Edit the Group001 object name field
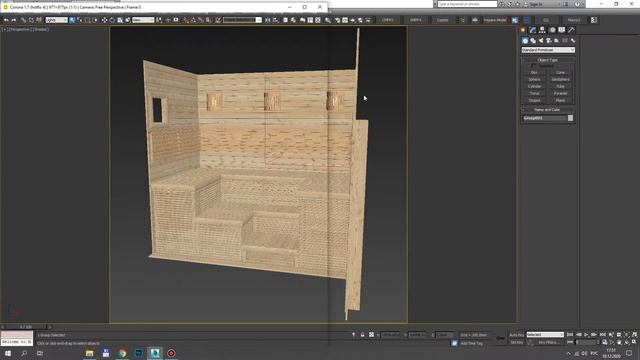 (544, 118)
